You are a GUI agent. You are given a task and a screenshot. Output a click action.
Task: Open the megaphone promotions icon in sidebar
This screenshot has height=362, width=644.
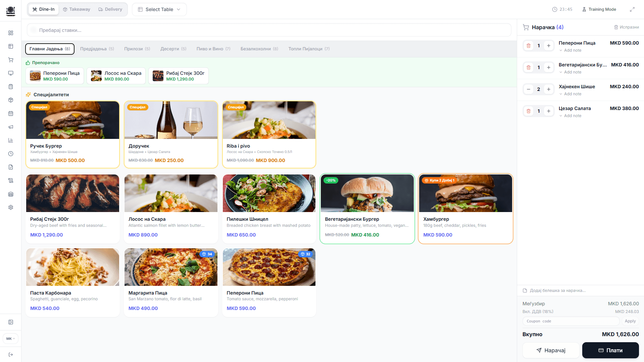11,127
